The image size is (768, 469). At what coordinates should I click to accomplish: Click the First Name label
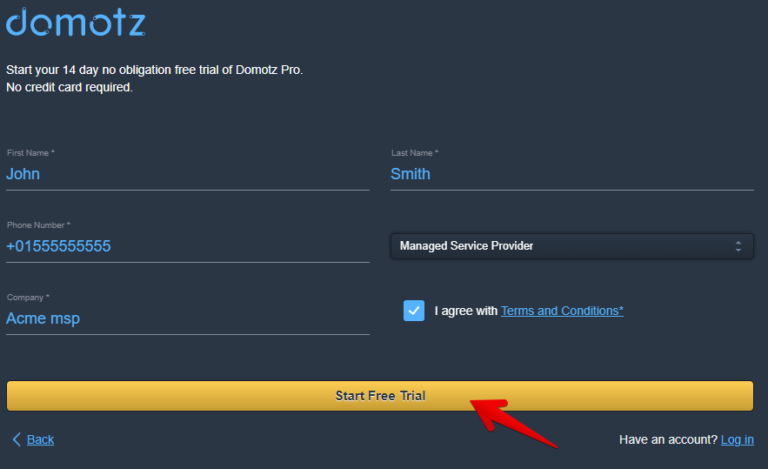[31, 153]
